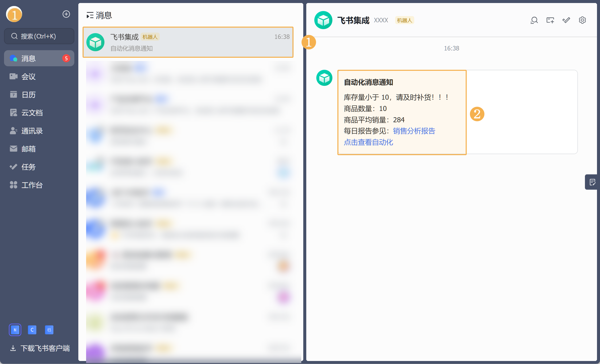Click the 搜索 (Ctrl+K) search box
The width and height of the screenshot is (600, 364).
[x=39, y=36]
